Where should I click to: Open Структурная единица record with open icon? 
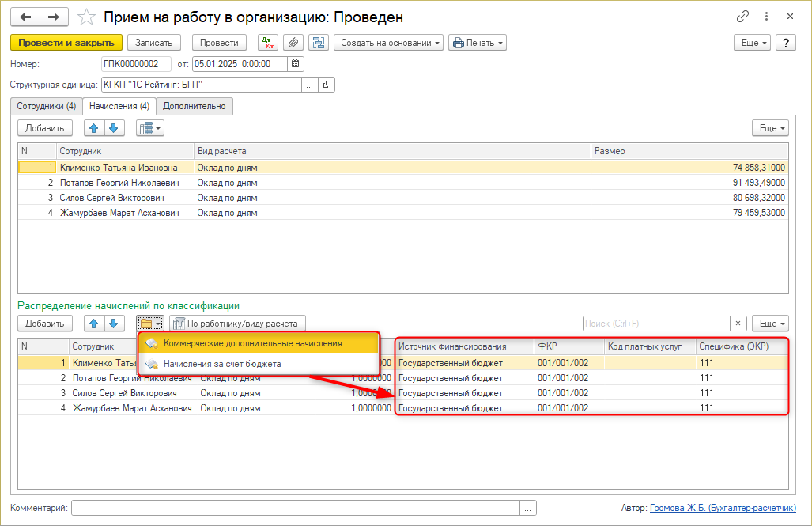click(x=327, y=85)
